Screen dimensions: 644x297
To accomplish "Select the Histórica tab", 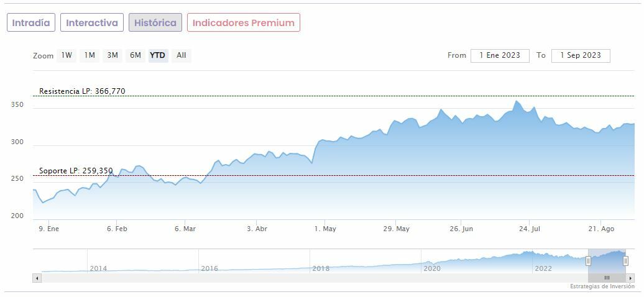I will (x=155, y=23).
